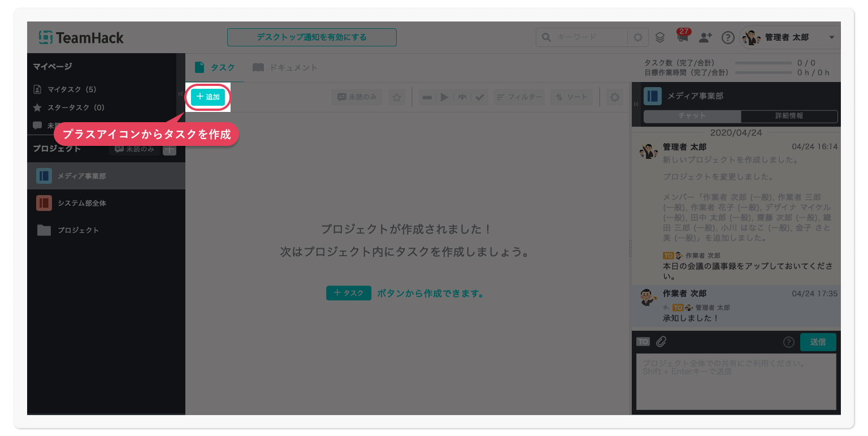Select システム部全体 project in sidebar
The width and height of the screenshot is (868, 436).
coord(106,203)
